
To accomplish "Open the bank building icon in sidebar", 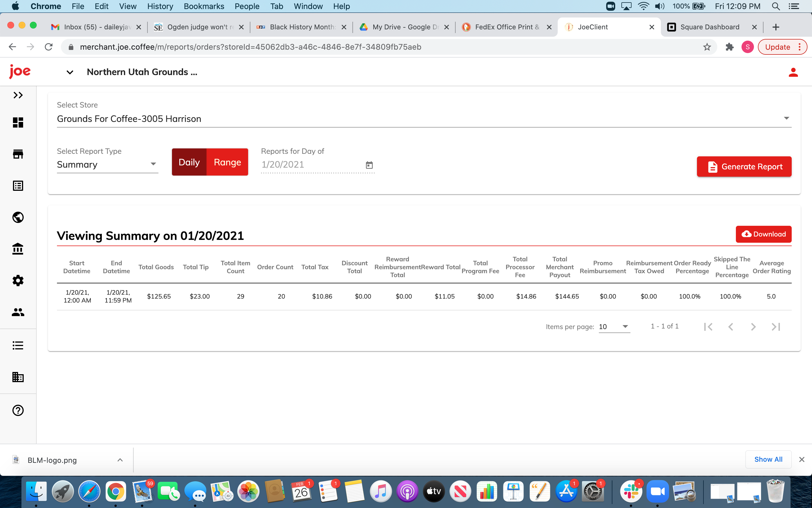I will (x=18, y=249).
